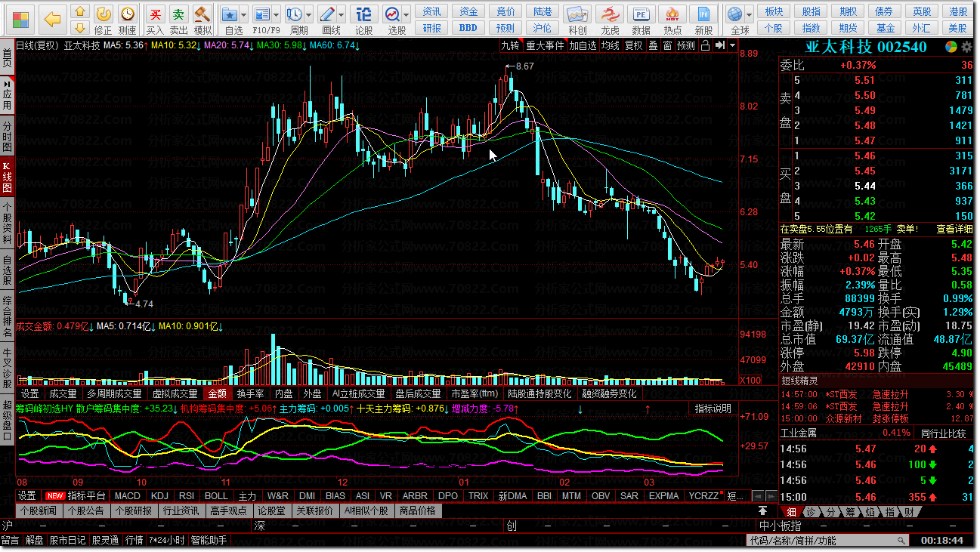
Task: Click the up arrow stock navigation button
Action: pyautogui.click(x=80, y=12)
